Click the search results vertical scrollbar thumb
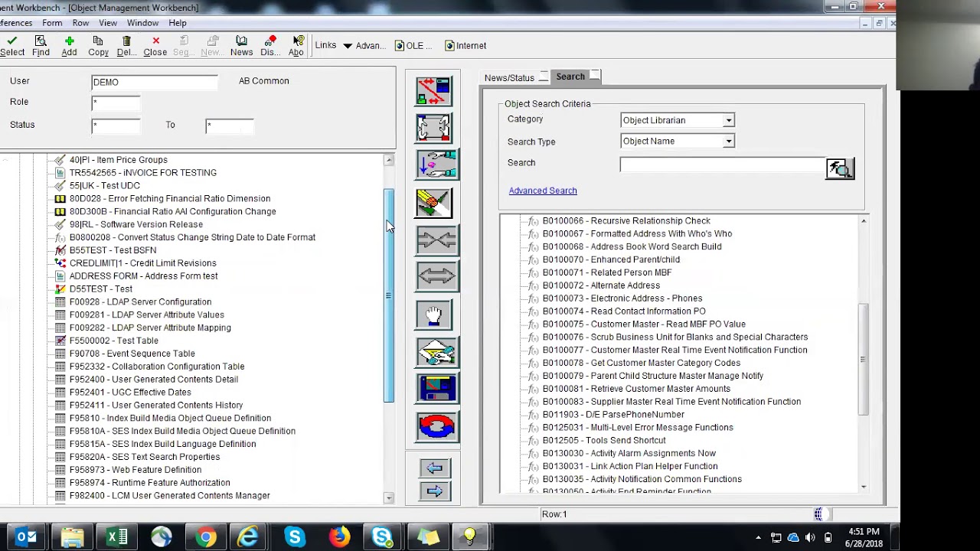This screenshot has height=551, width=980. click(x=864, y=359)
